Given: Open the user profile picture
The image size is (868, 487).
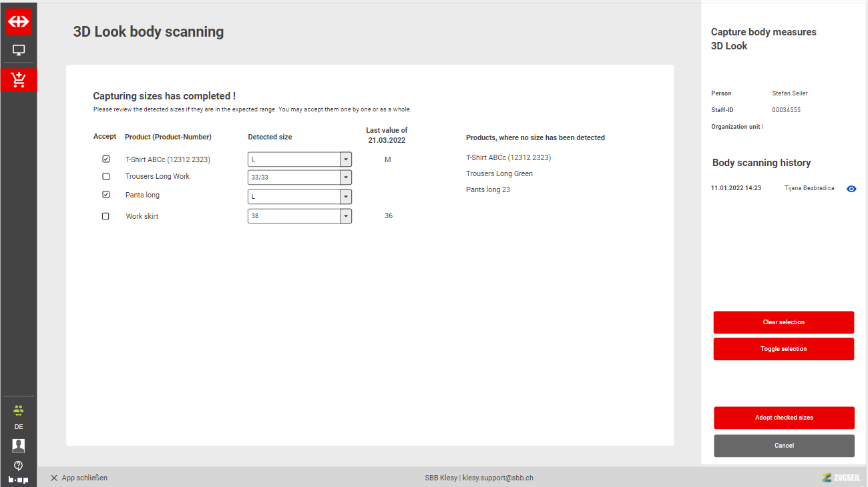Looking at the screenshot, I should click(x=18, y=446).
